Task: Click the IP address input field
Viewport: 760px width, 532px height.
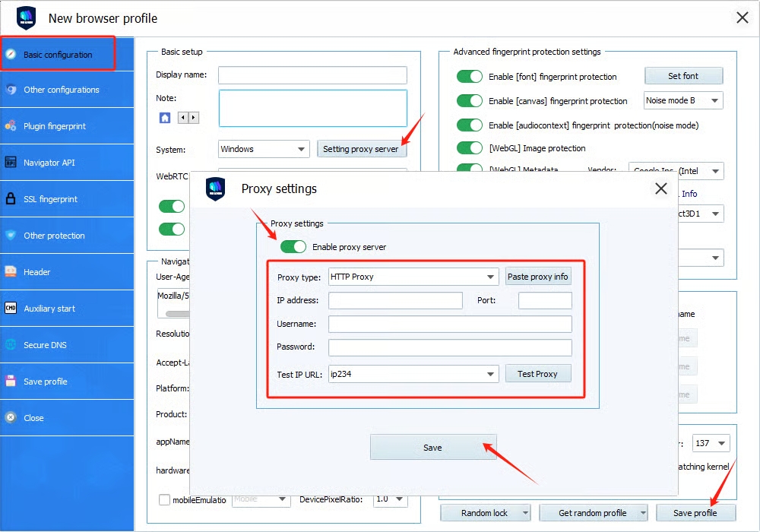Action: coord(395,301)
